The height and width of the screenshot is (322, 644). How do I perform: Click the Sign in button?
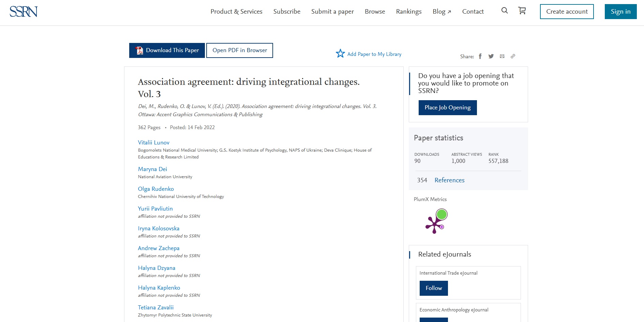(620, 12)
